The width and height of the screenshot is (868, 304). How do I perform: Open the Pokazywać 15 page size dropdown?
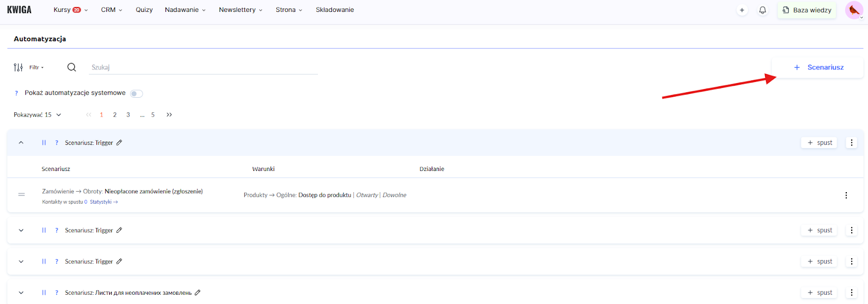[x=37, y=115]
